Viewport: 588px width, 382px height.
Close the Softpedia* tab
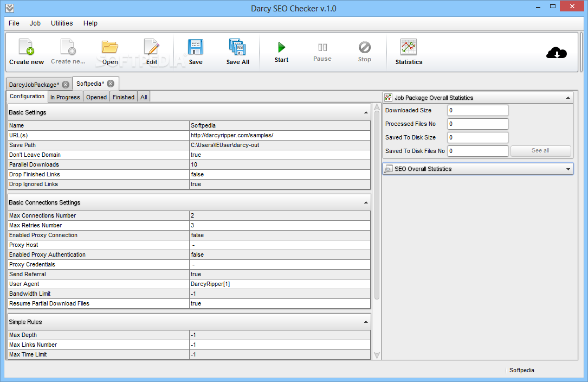pyautogui.click(x=110, y=84)
